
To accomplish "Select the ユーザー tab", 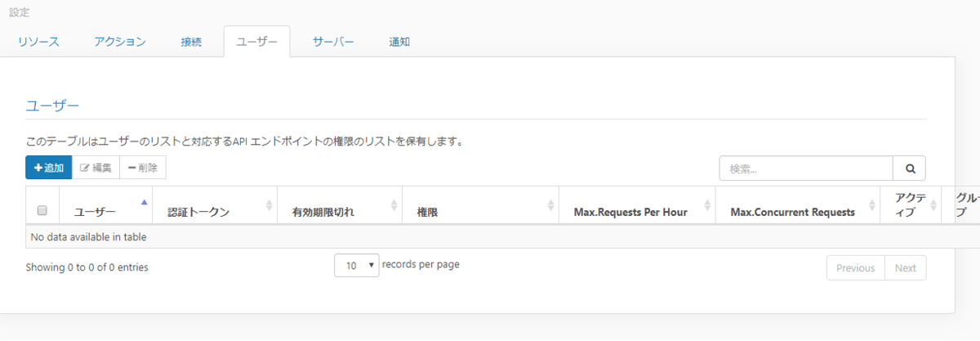I will (x=256, y=42).
